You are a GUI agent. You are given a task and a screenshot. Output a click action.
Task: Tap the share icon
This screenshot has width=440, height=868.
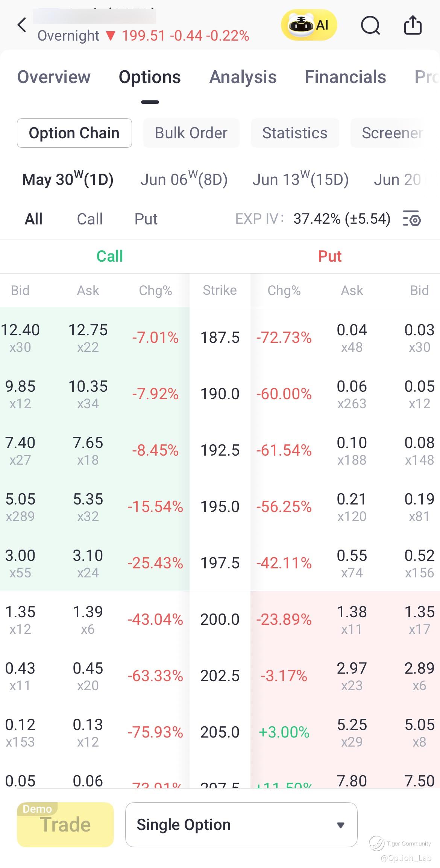pos(413,25)
